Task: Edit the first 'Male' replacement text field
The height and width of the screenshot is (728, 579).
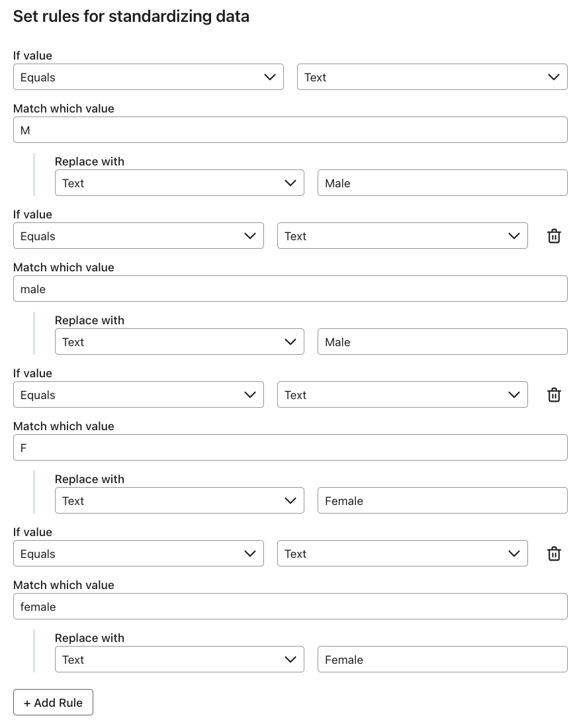Action: [442, 183]
